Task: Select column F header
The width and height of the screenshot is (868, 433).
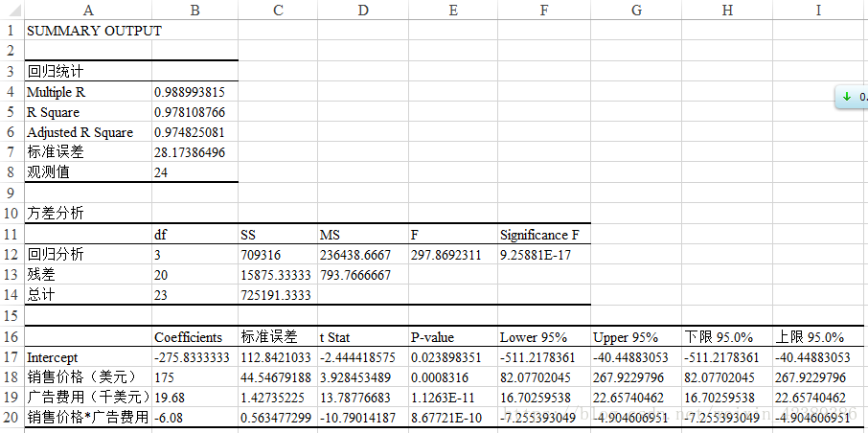Action: [x=544, y=10]
